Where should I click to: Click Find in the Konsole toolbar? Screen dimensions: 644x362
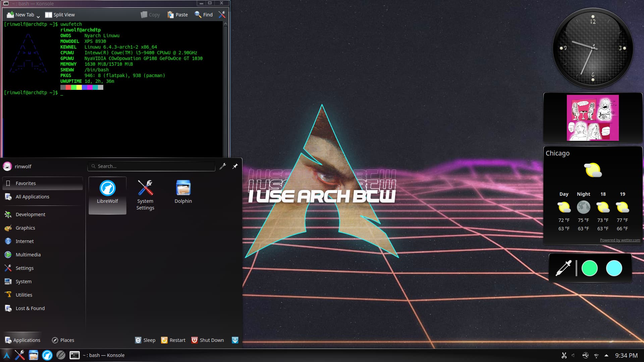coord(204,15)
